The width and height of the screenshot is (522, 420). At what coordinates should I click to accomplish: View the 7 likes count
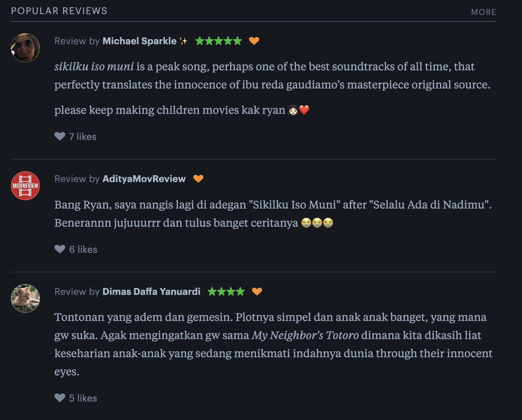(83, 137)
